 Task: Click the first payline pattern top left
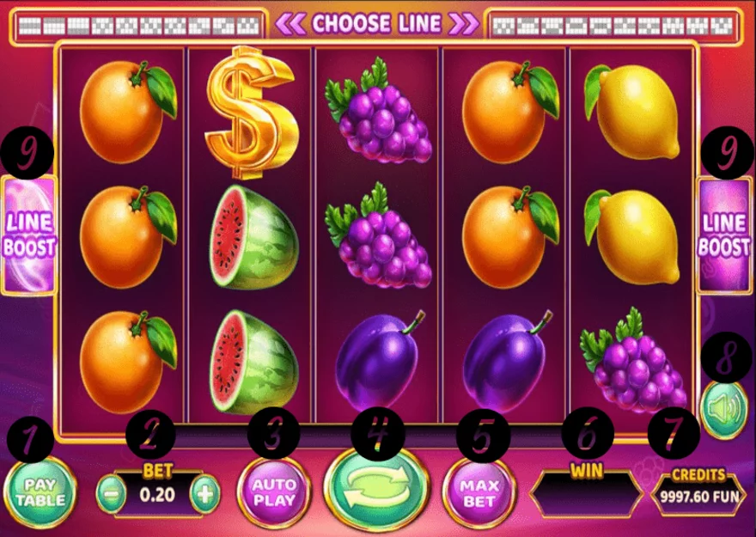(29, 26)
